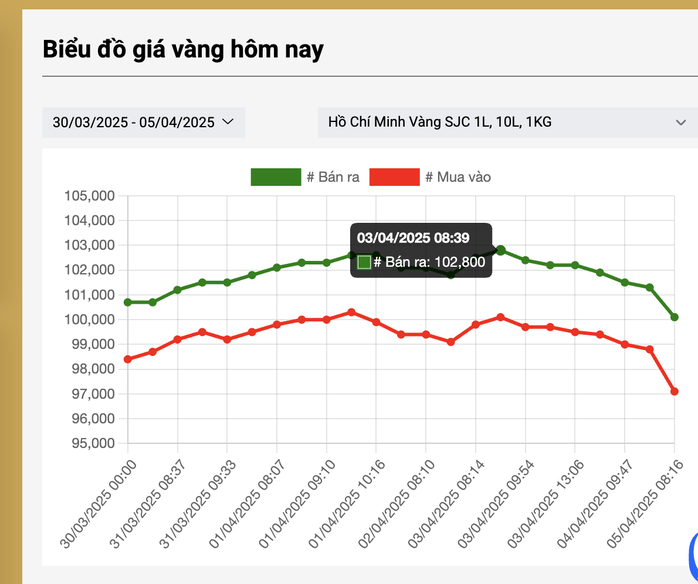Select green Bán ra point at 31/03/2025 09:33
The height and width of the screenshot is (584, 698).
(227, 282)
